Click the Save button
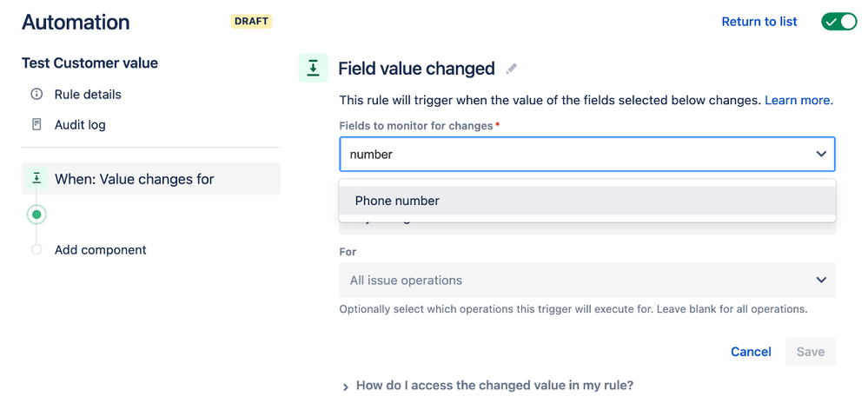The image size is (868, 403). (811, 352)
